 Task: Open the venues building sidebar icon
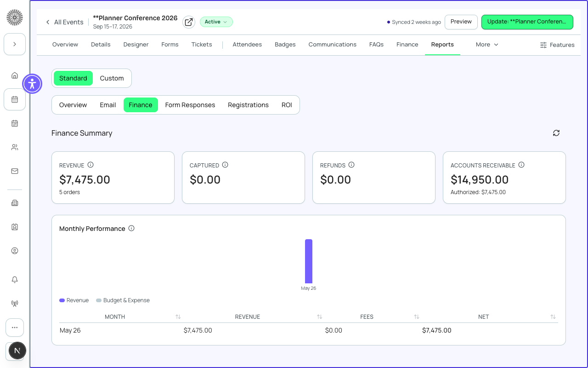pos(15,203)
